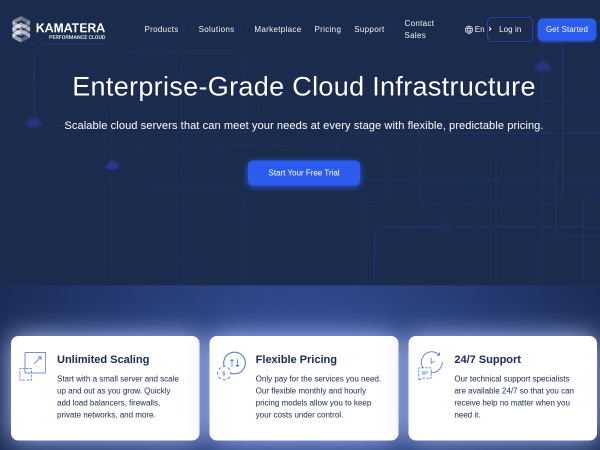This screenshot has width=600, height=450.
Task: Click the Get Started button
Action: coord(567,29)
